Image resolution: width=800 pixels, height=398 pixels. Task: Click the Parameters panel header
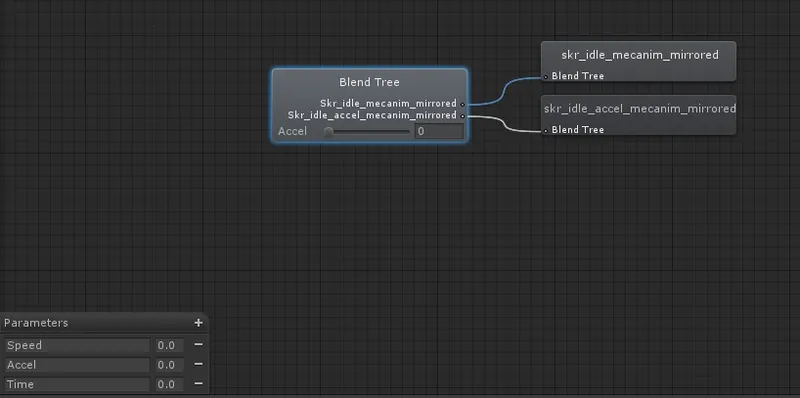coord(104,323)
